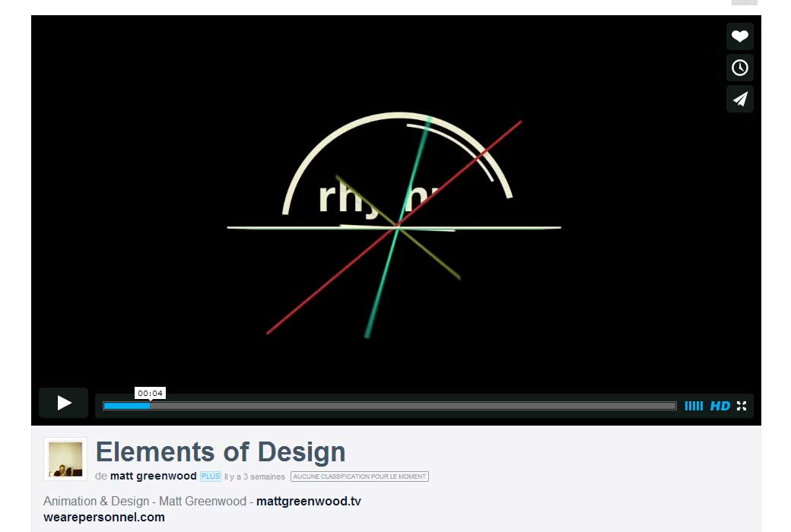This screenshot has height=532, width=791.
Task: Visit the mattgreenwood.tv link
Action: [307, 501]
